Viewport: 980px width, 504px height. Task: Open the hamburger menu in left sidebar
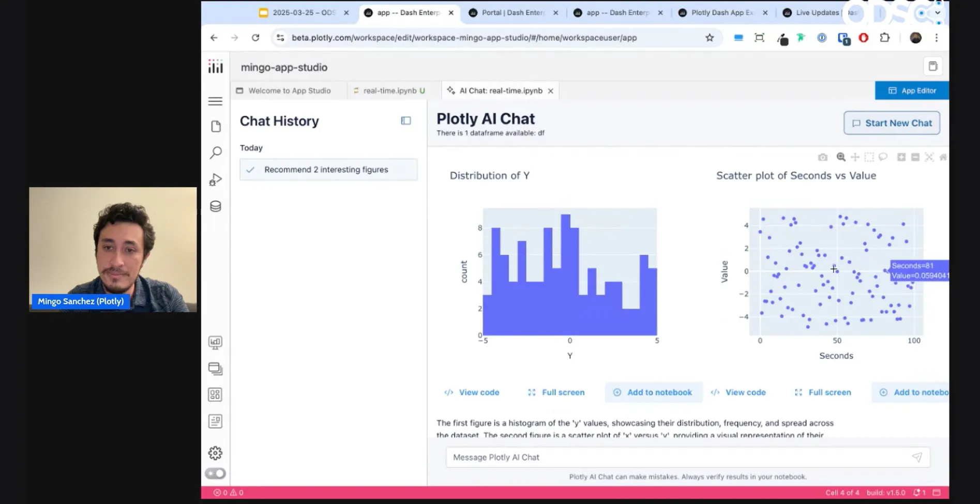coord(215,101)
